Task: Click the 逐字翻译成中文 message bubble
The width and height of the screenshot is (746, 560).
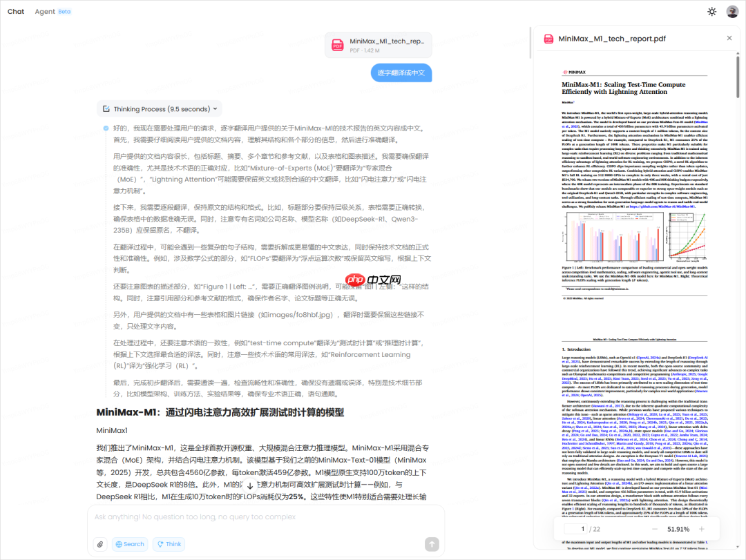Action: point(401,73)
